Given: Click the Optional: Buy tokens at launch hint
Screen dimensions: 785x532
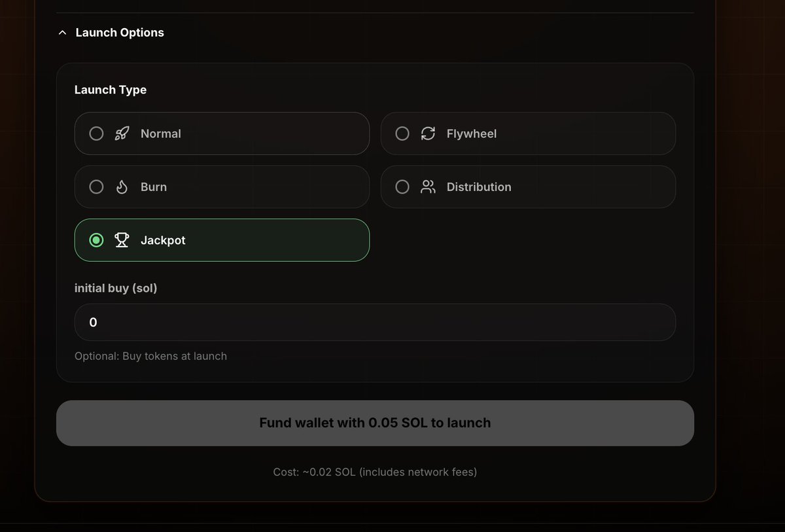Looking at the screenshot, I should tap(150, 356).
